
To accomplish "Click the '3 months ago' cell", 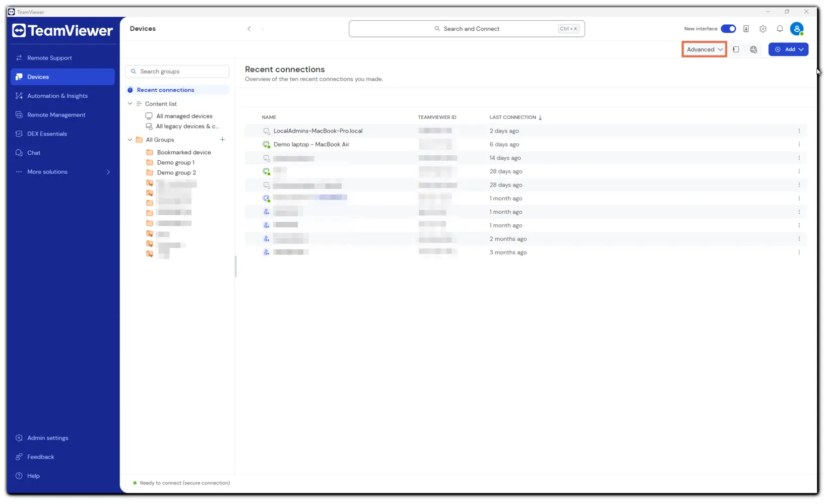I will click(508, 253).
